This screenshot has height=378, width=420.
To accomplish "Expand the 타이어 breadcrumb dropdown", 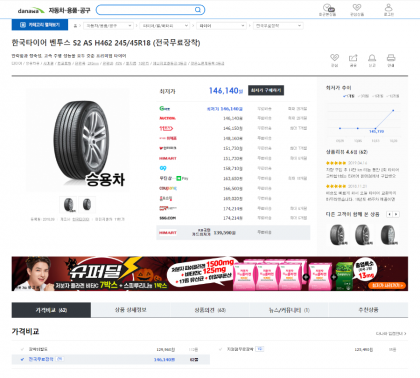I will [x=222, y=26].
